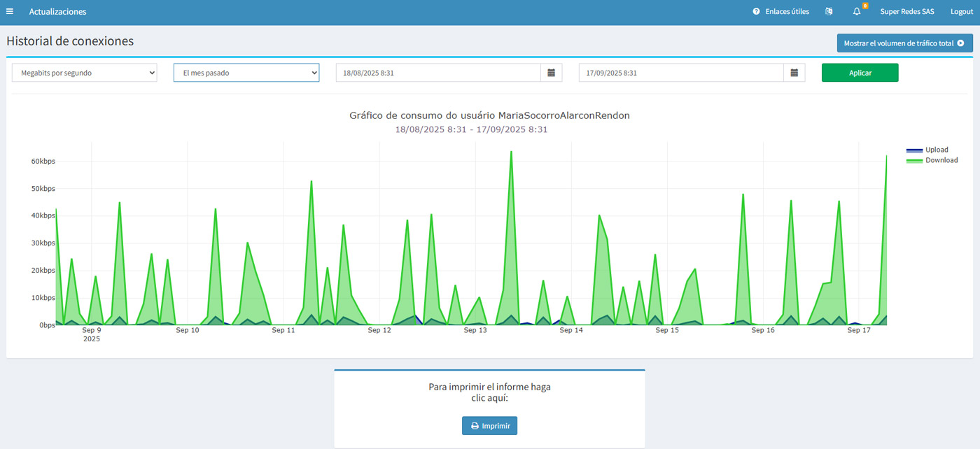Click the question mark help icon

(756, 12)
